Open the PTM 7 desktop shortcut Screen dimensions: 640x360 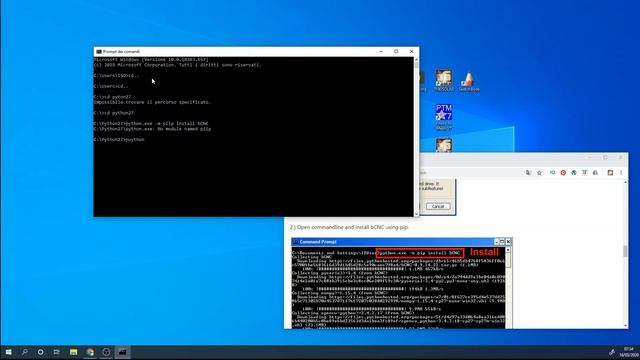point(444,117)
